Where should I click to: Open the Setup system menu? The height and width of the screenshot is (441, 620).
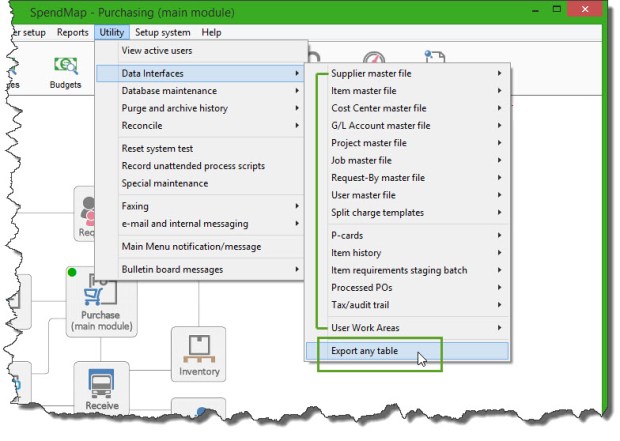coord(163,32)
